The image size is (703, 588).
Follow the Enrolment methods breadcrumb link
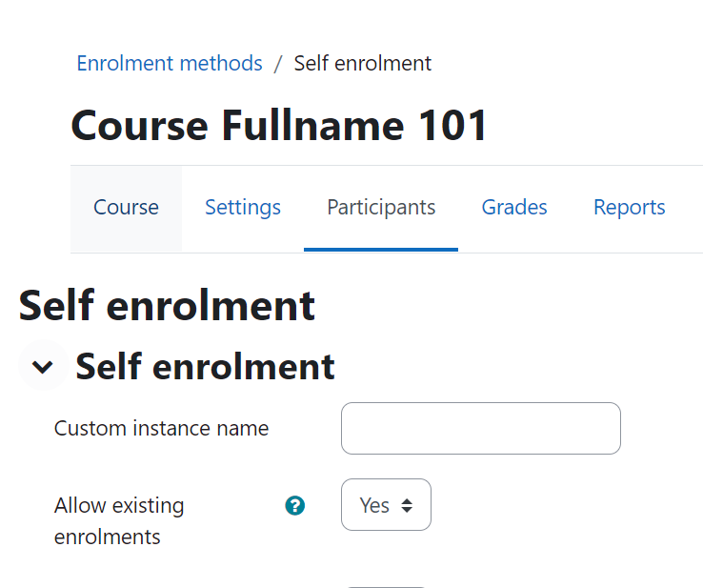click(170, 63)
